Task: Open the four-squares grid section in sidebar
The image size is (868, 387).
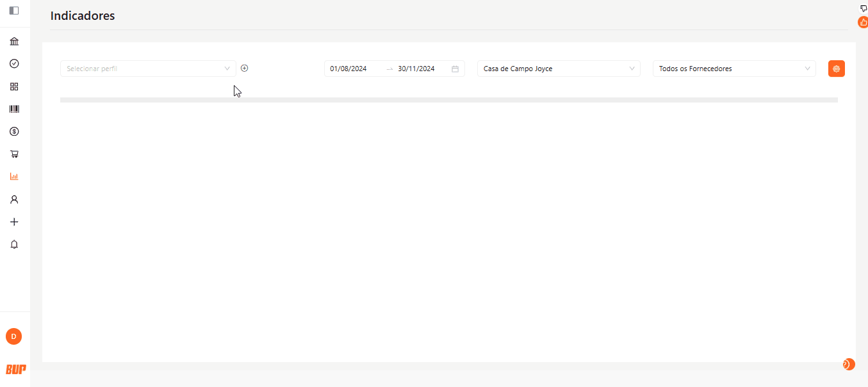Action: coord(14,86)
